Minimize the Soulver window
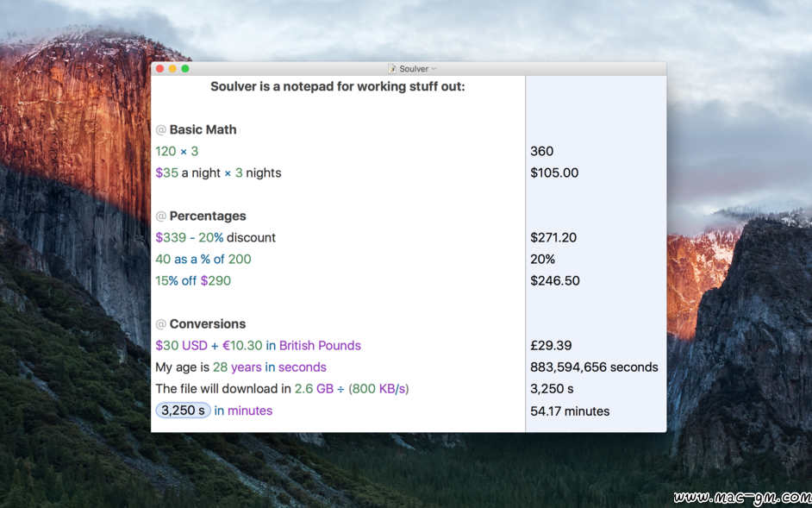The height and width of the screenshot is (508, 812). point(172,68)
